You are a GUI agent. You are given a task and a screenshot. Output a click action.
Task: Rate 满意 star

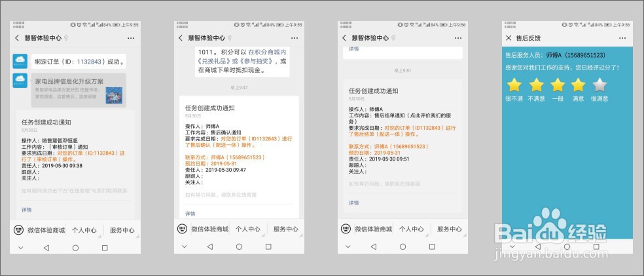coord(578,85)
